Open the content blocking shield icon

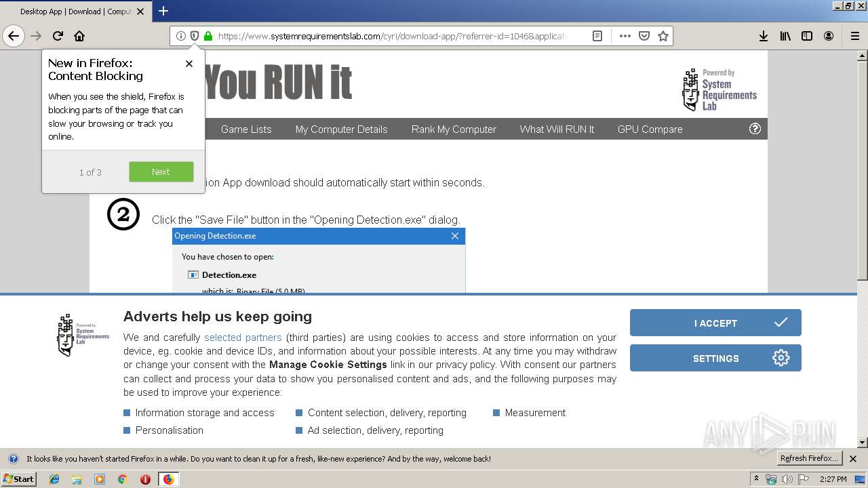(195, 36)
